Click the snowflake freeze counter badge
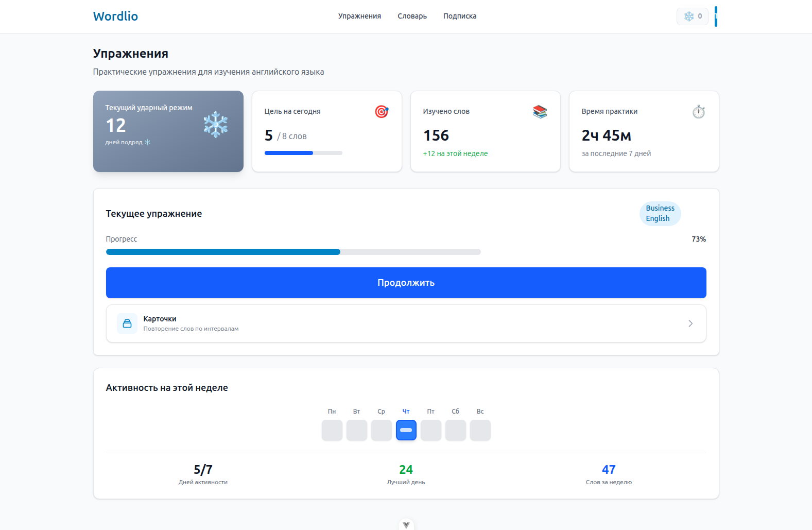Viewport: 812px width, 530px height. [x=692, y=16]
